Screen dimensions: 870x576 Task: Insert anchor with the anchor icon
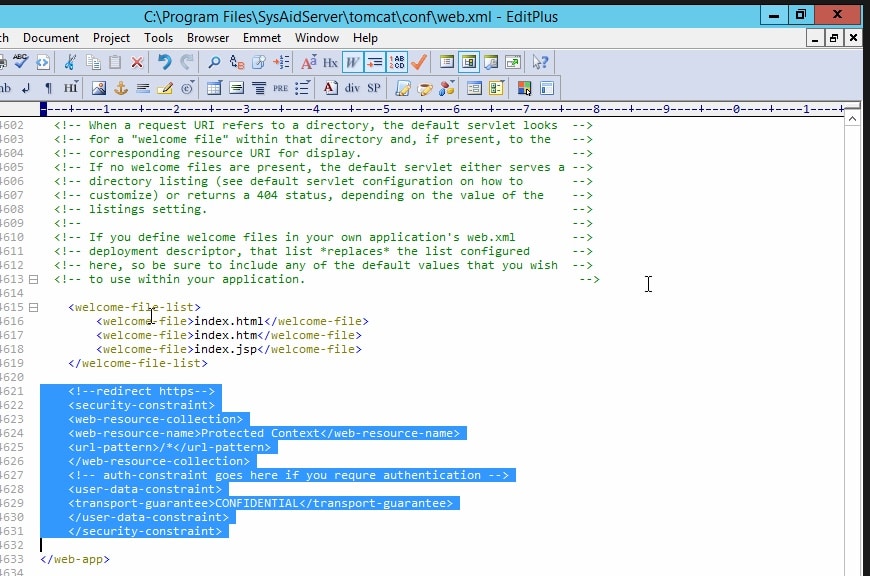point(121,88)
